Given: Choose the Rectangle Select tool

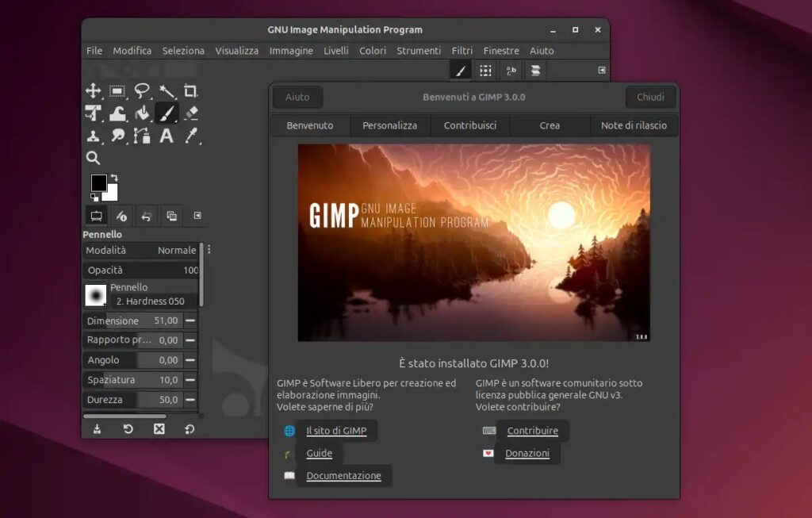Looking at the screenshot, I should click(x=116, y=91).
